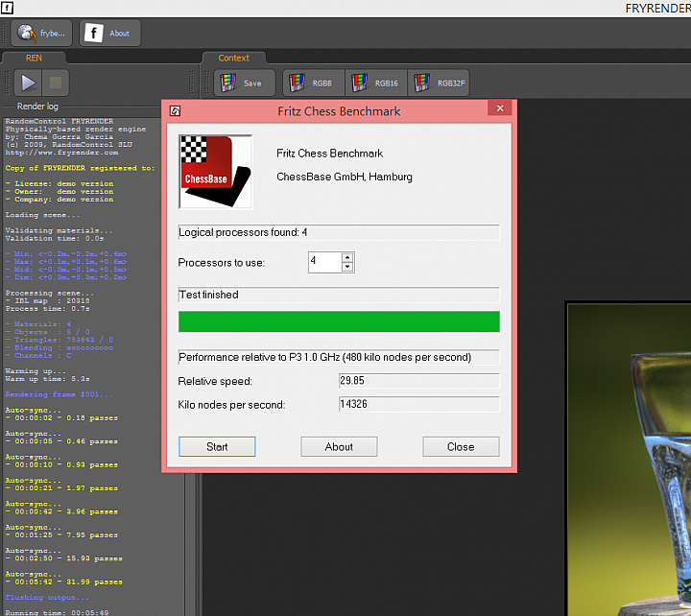
Task: Select RGB16 output format button
Action: point(376,83)
